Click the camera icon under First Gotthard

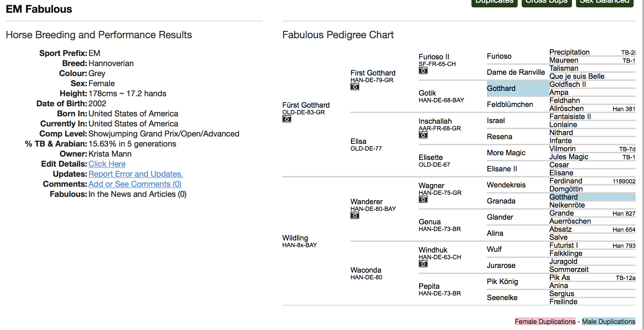coord(355,87)
